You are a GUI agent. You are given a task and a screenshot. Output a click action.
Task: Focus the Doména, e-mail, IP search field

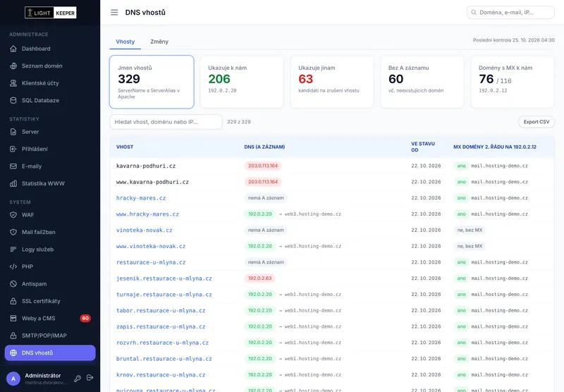click(x=510, y=12)
